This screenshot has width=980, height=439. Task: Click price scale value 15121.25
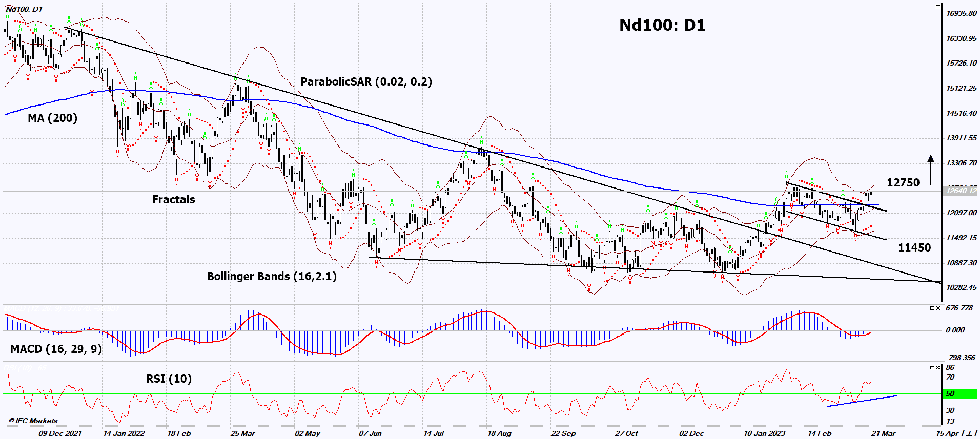click(961, 88)
